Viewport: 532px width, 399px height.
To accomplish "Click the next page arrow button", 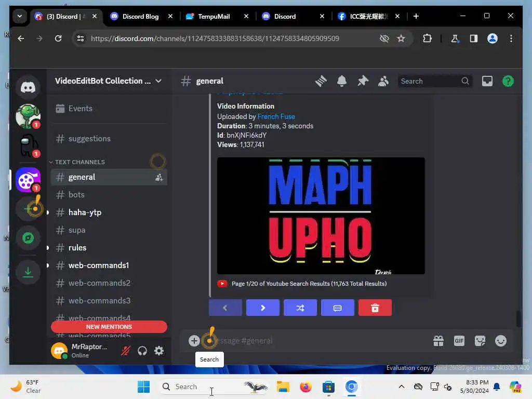I will [262, 308].
